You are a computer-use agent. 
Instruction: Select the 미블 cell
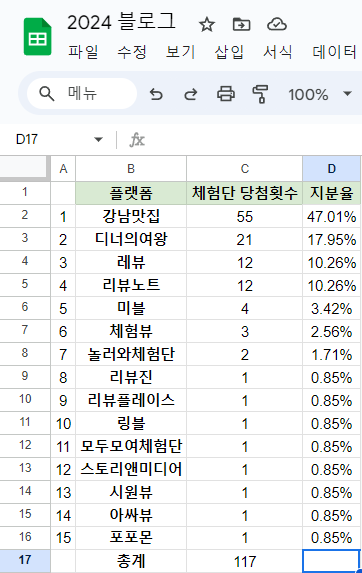click(x=131, y=308)
